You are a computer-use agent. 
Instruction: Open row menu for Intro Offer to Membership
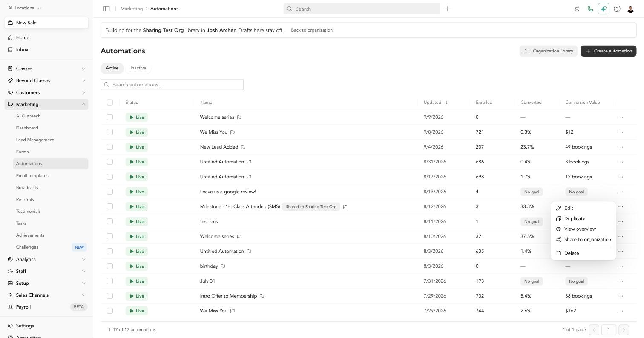point(621,296)
